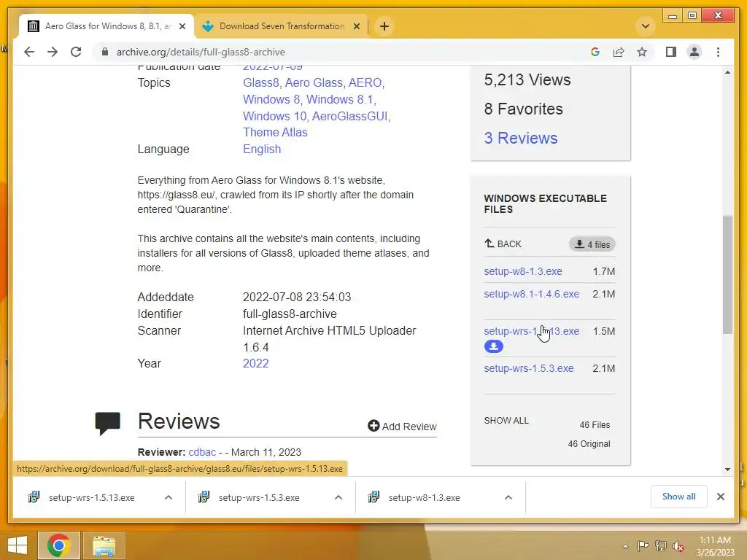Open the AERO topic link
The image size is (747, 560).
[365, 82]
